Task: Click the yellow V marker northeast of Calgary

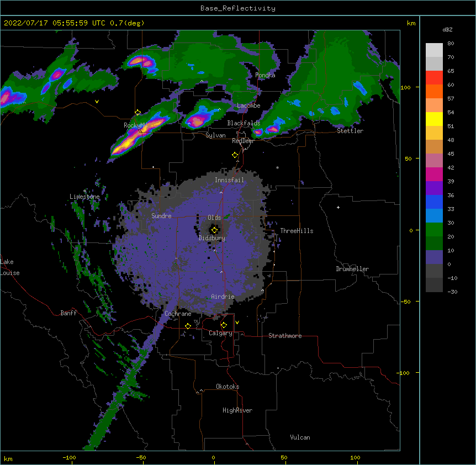Action: [x=237, y=323]
